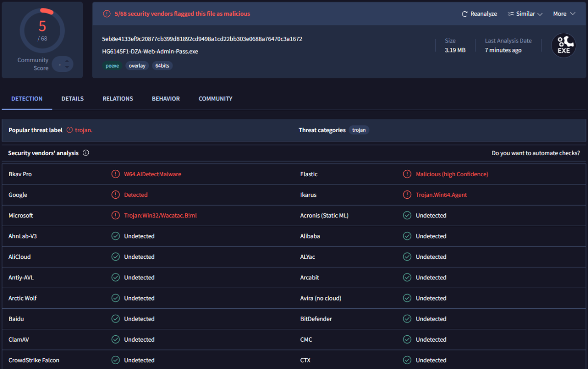This screenshot has height=369, width=588.
Task: Click the alert icon beside Trojan.Win64.Agent
Action: point(407,195)
